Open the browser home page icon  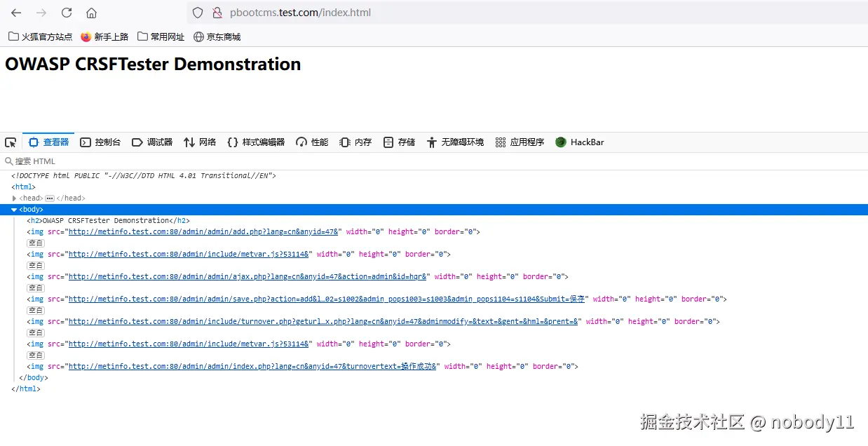91,13
